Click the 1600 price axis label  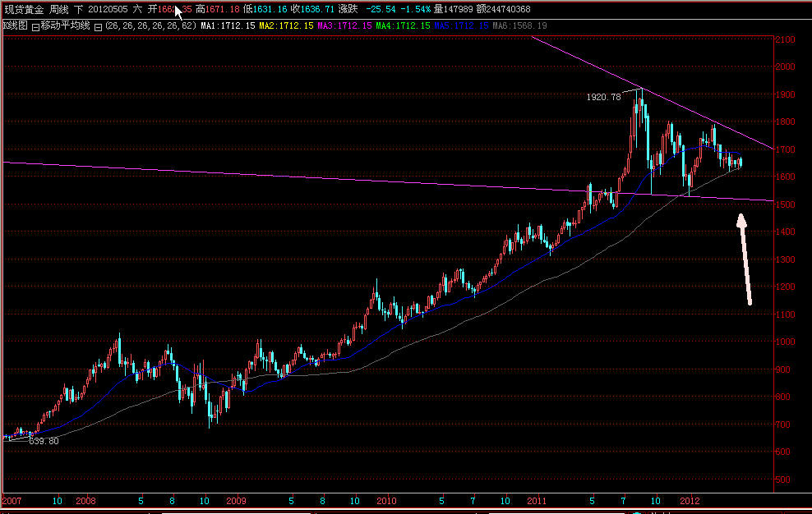(x=785, y=177)
